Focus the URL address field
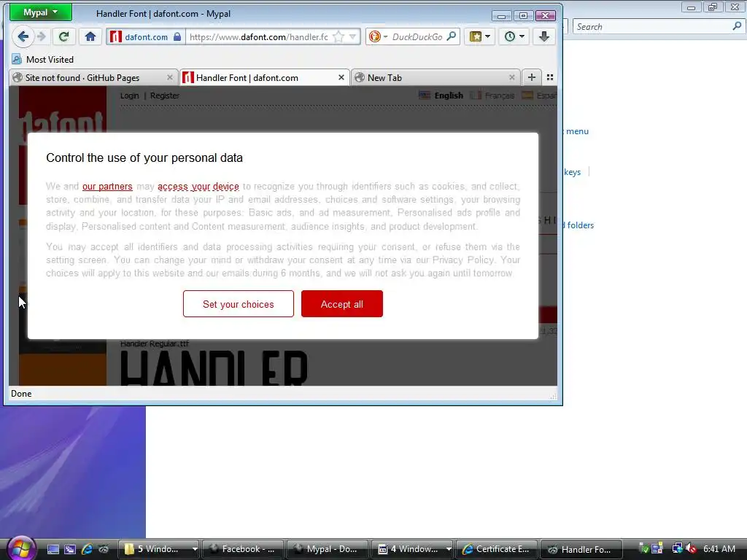Viewport: 747px width, 560px height. (259, 36)
